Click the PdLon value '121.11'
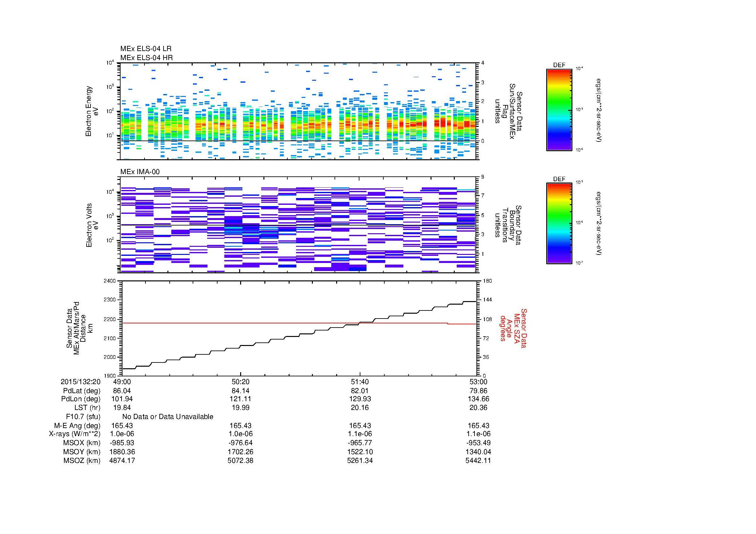 click(241, 399)
